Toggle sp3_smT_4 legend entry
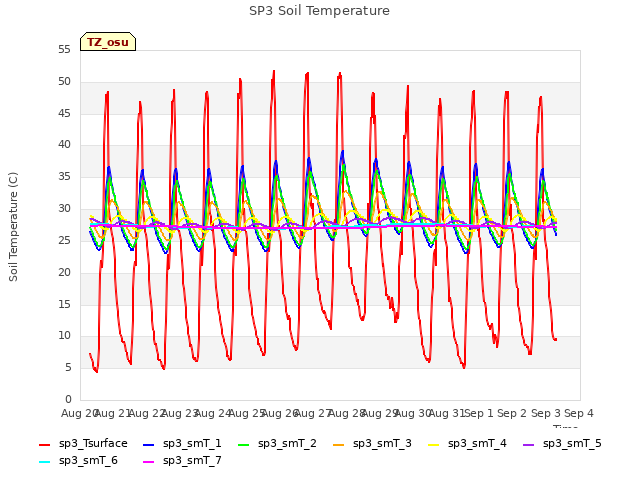Image resolution: width=640 pixels, height=480 pixels. point(467,444)
